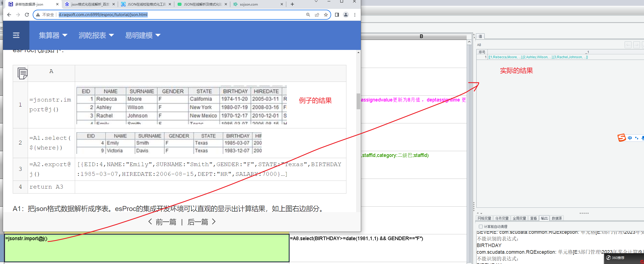Screen dimensions: 644x264
Task: Open the 网格变量 tab
Action: tap(484, 218)
